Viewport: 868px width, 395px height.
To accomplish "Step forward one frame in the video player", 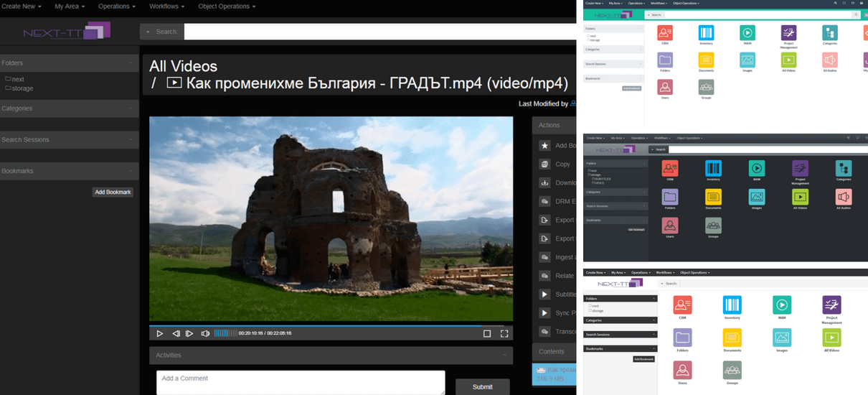I will (x=189, y=333).
